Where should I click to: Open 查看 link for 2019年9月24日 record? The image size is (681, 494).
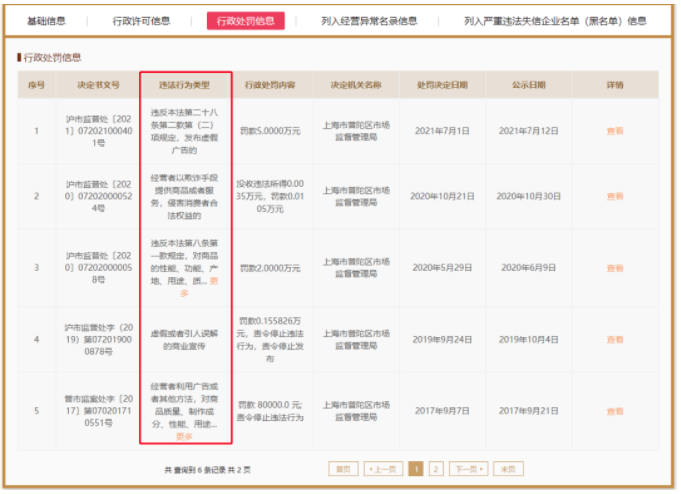point(615,340)
